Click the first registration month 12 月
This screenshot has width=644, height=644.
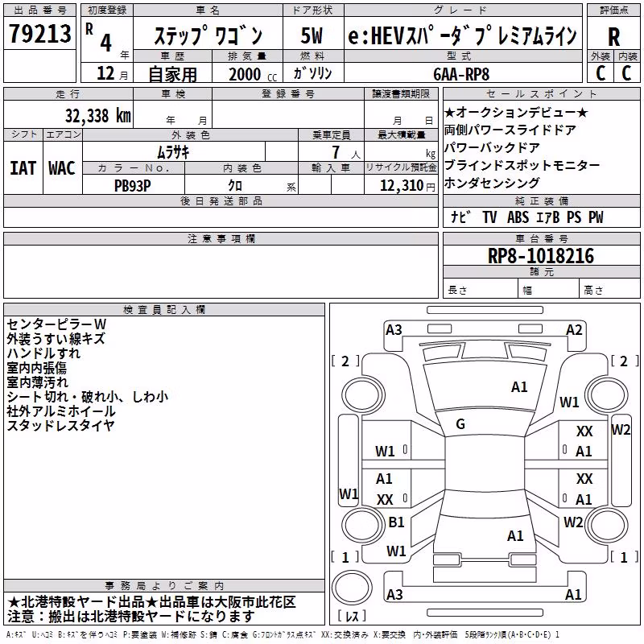[113, 73]
